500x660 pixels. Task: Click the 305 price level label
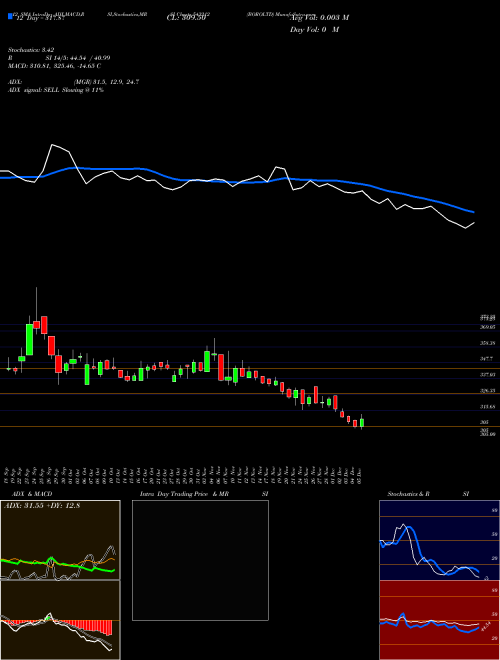[x=484, y=422]
